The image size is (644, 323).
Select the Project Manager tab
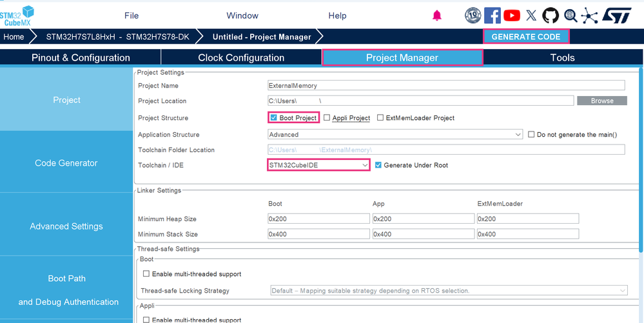pyautogui.click(x=402, y=57)
